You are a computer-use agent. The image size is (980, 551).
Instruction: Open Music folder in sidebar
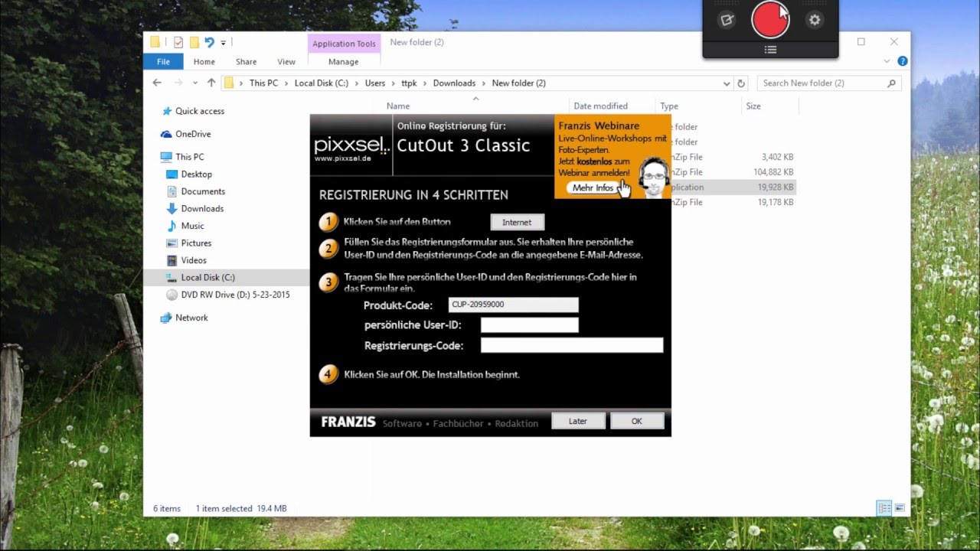point(192,226)
